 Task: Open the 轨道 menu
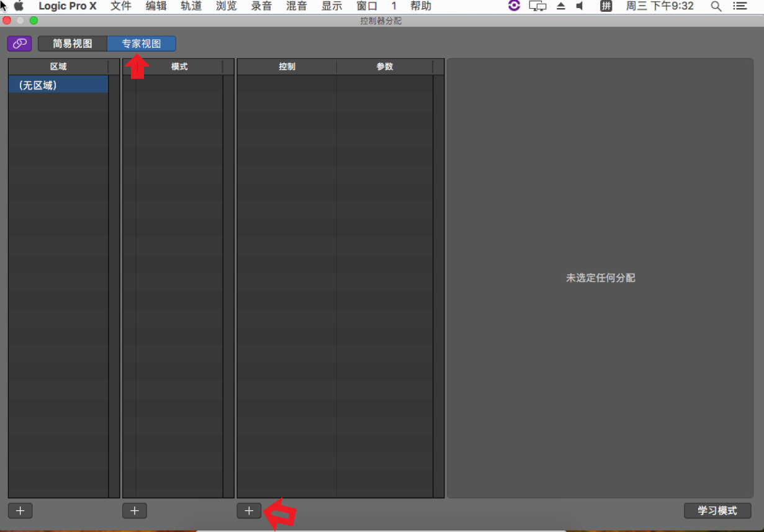191,6
